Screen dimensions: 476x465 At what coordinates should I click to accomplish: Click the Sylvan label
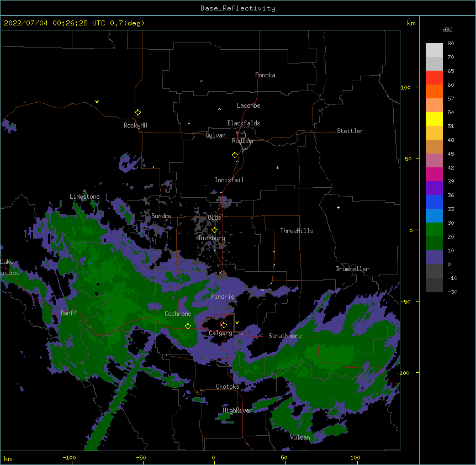click(x=215, y=135)
